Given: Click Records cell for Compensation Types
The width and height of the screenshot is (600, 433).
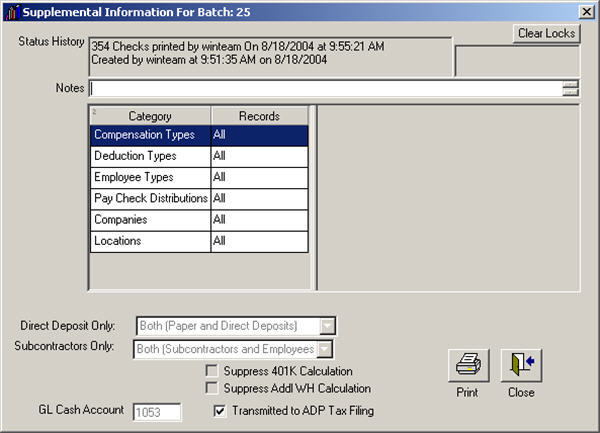Looking at the screenshot, I should point(259,135).
